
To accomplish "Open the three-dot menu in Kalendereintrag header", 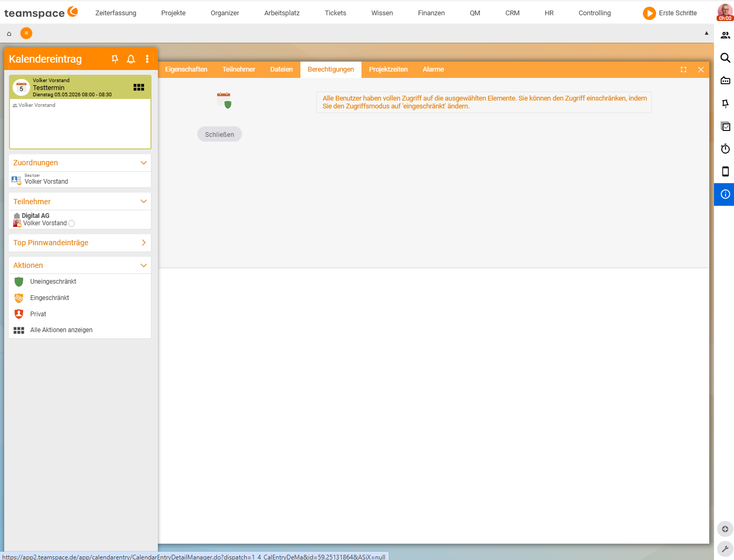I will [x=147, y=59].
